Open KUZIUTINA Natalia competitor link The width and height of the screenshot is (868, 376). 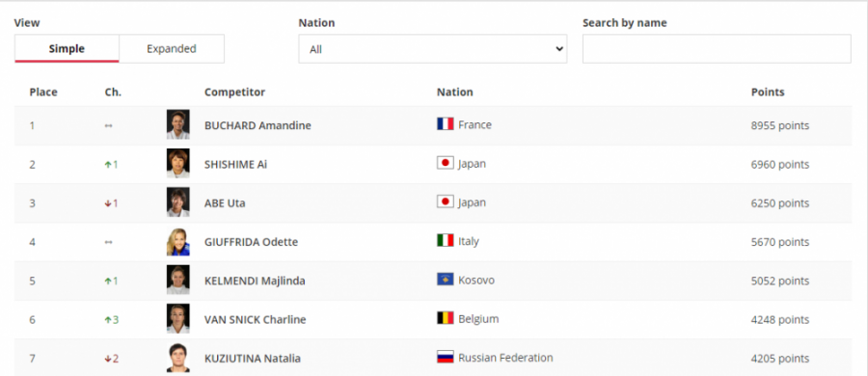(253, 359)
